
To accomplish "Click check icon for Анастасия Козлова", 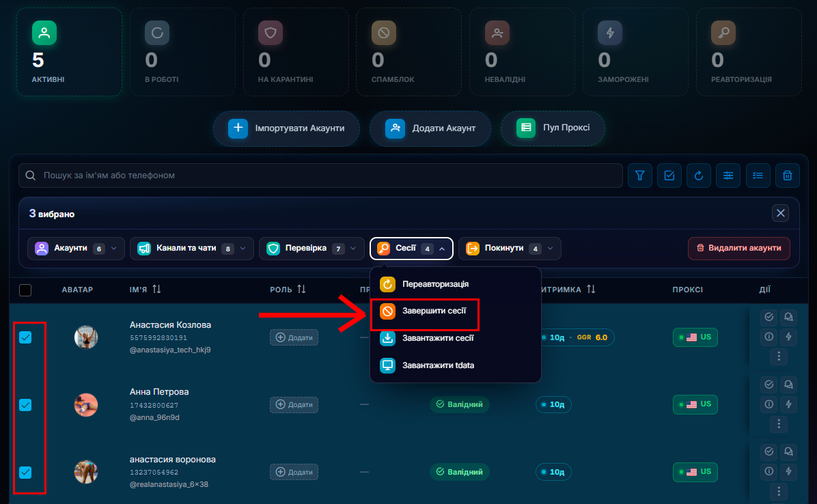I will pyautogui.click(x=769, y=317).
